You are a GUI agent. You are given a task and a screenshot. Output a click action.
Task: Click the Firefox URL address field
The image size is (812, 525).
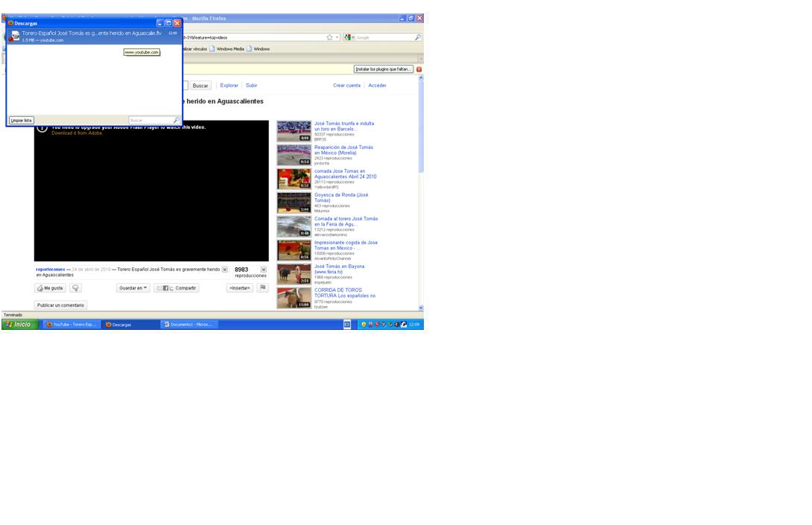254,37
